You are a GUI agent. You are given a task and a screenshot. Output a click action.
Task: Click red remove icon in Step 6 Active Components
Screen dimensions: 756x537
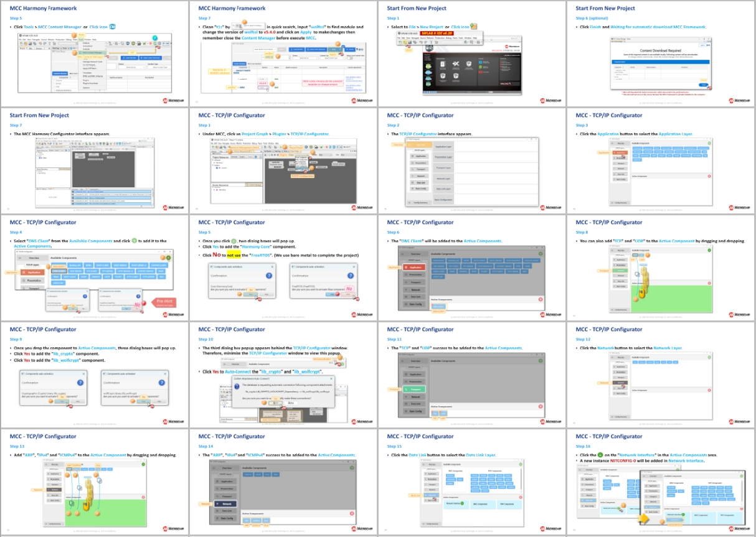[541, 299]
